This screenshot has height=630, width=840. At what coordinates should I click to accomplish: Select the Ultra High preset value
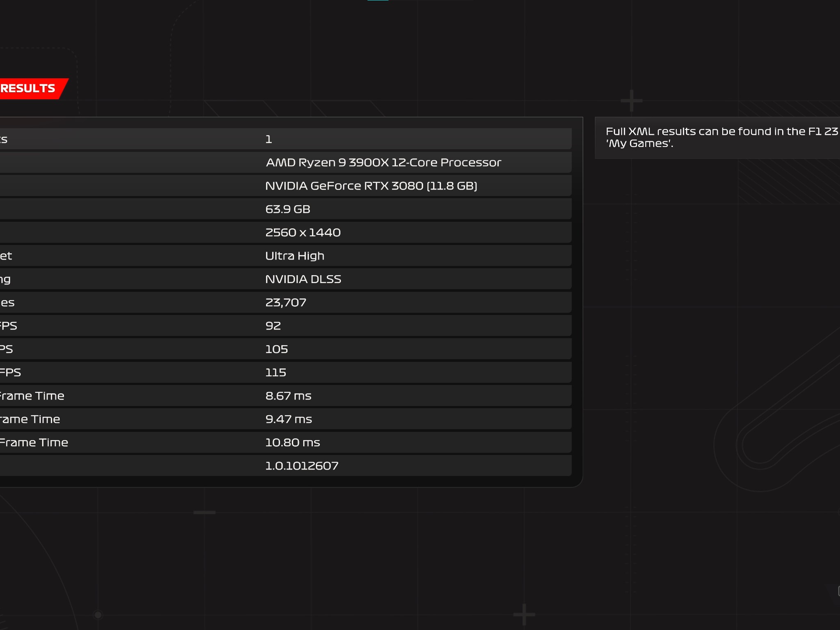(x=294, y=256)
